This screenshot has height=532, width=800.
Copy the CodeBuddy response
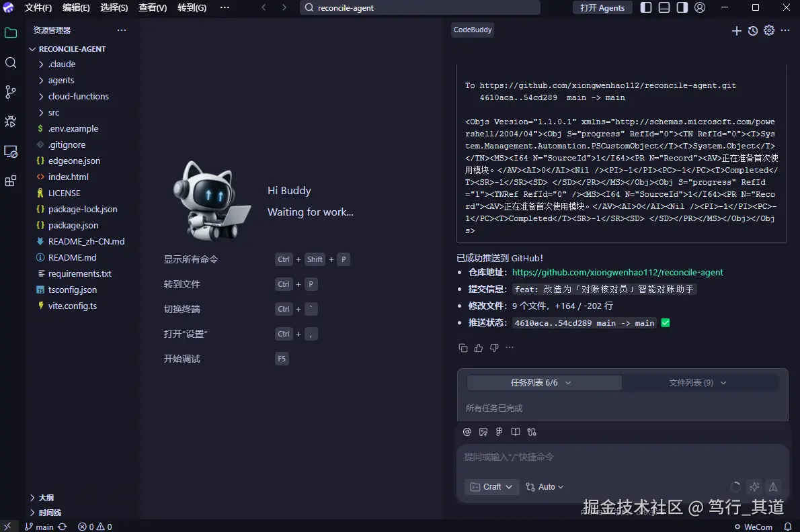(463, 348)
